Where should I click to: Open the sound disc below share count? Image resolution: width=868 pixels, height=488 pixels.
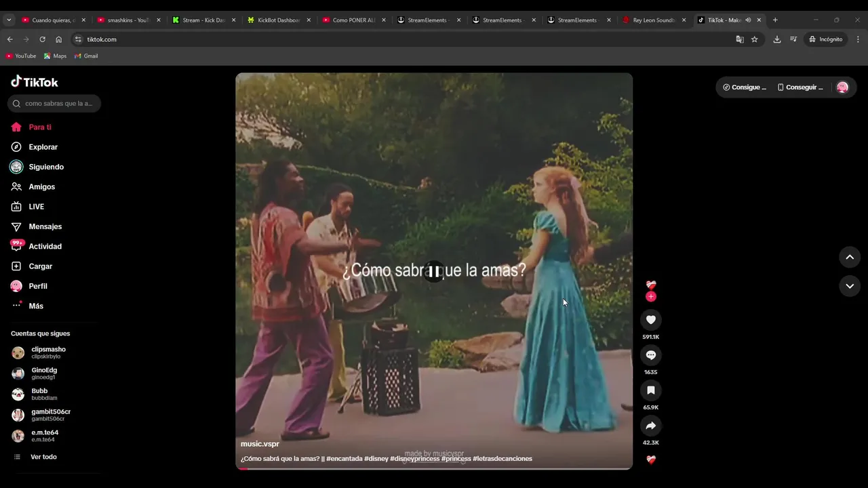(651, 460)
